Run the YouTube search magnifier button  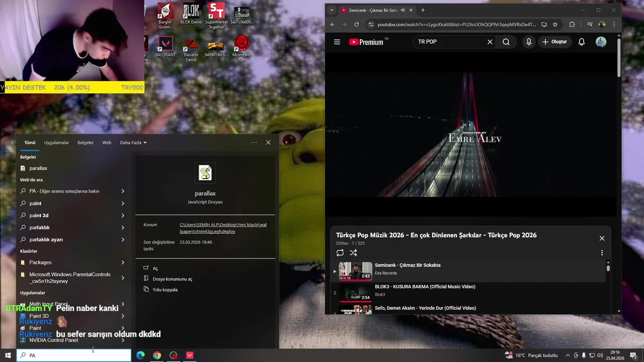(506, 42)
